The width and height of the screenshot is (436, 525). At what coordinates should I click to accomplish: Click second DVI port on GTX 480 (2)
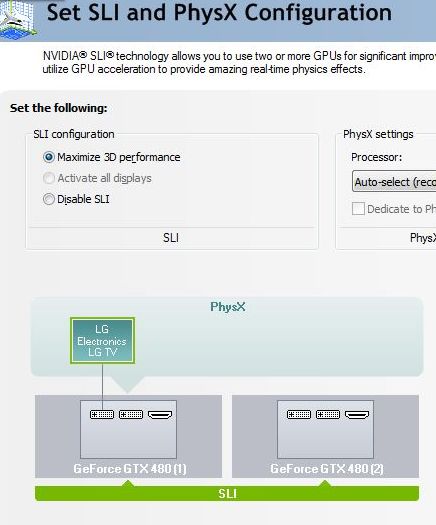click(x=328, y=415)
